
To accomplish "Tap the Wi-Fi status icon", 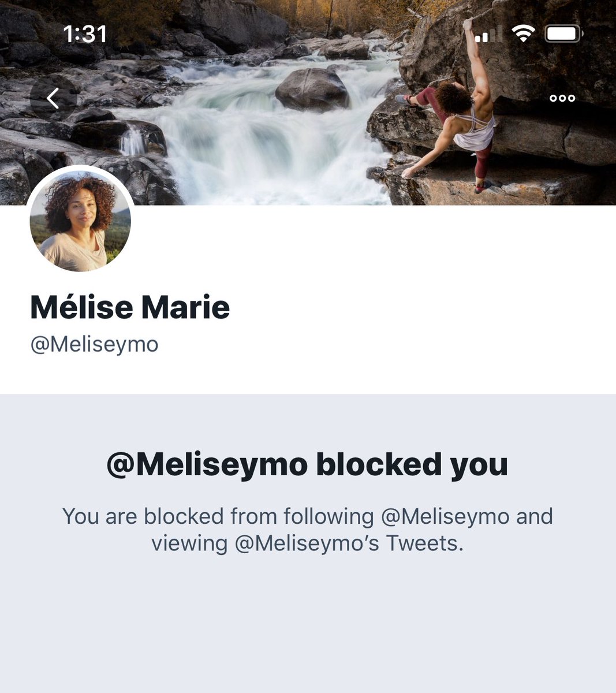I will click(x=523, y=35).
